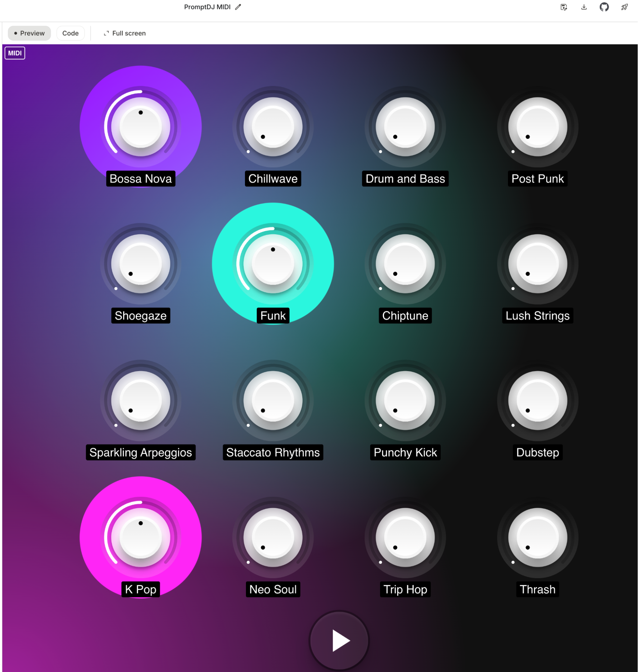Click the Chillwave label text
Viewport: 638px width, 672px height.
[273, 179]
